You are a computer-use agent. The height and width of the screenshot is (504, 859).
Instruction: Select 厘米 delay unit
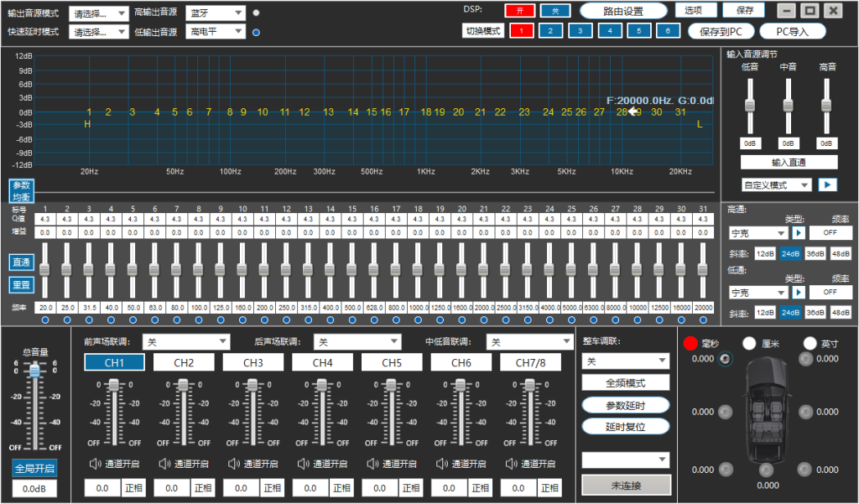point(749,344)
